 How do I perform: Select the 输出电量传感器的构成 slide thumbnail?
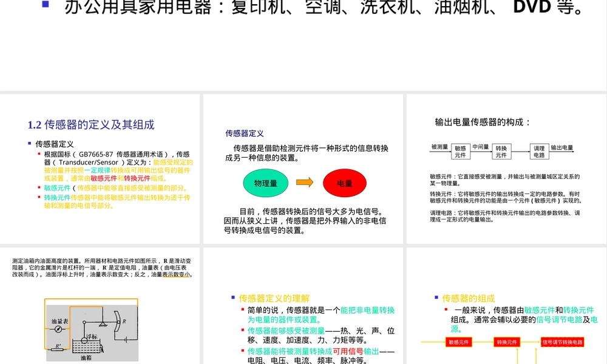[506, 169]
